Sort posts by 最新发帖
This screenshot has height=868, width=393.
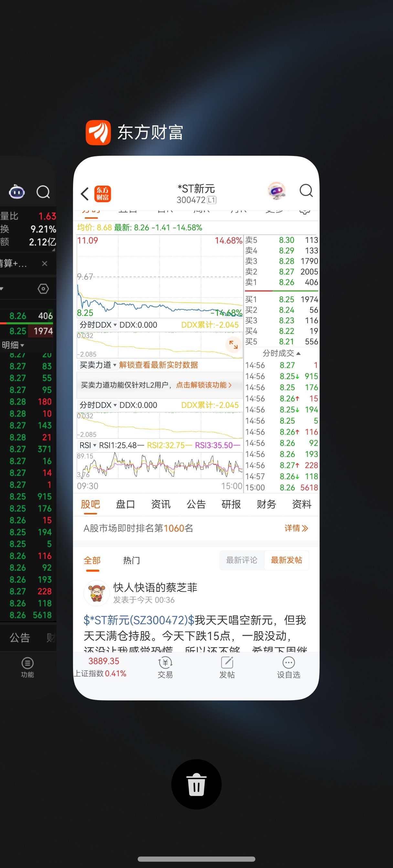(286, 560)
